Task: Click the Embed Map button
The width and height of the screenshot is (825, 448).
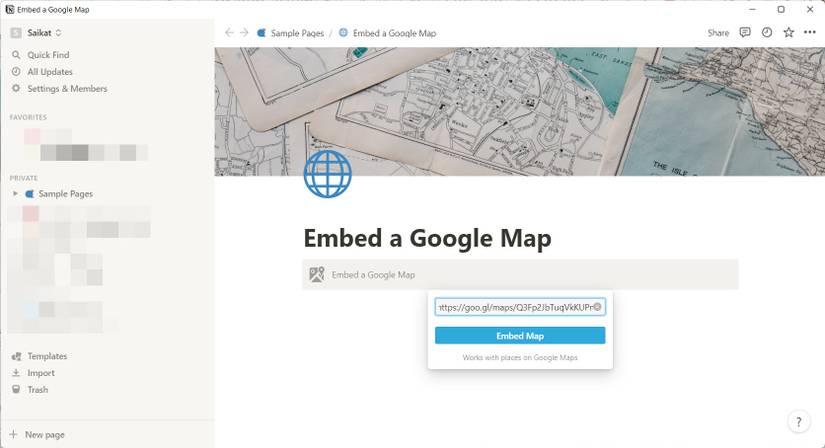Action: tap(520, 335)
